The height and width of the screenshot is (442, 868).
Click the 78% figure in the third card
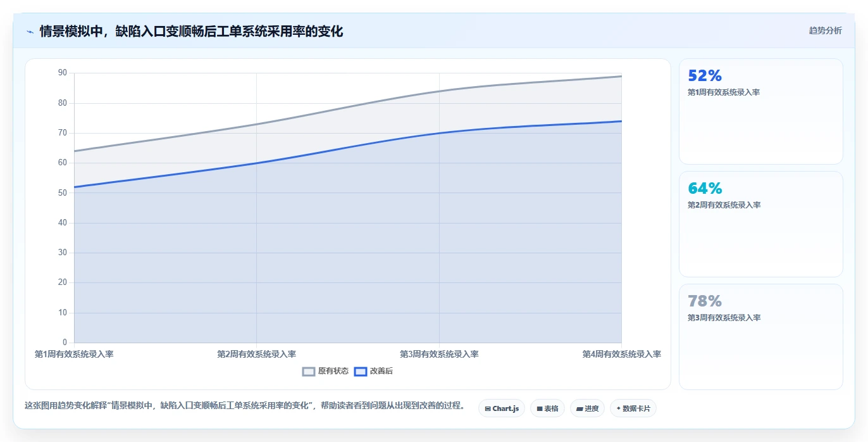click(705, 301)
